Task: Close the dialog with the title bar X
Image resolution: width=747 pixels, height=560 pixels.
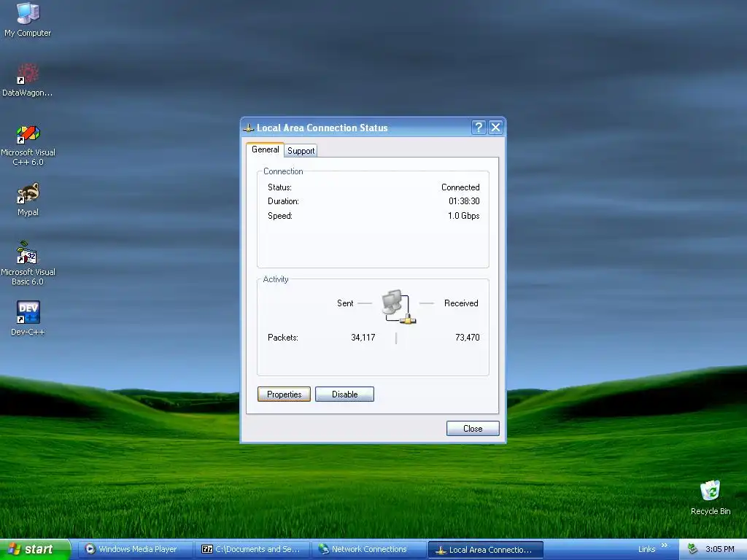Action: point(495,127)
